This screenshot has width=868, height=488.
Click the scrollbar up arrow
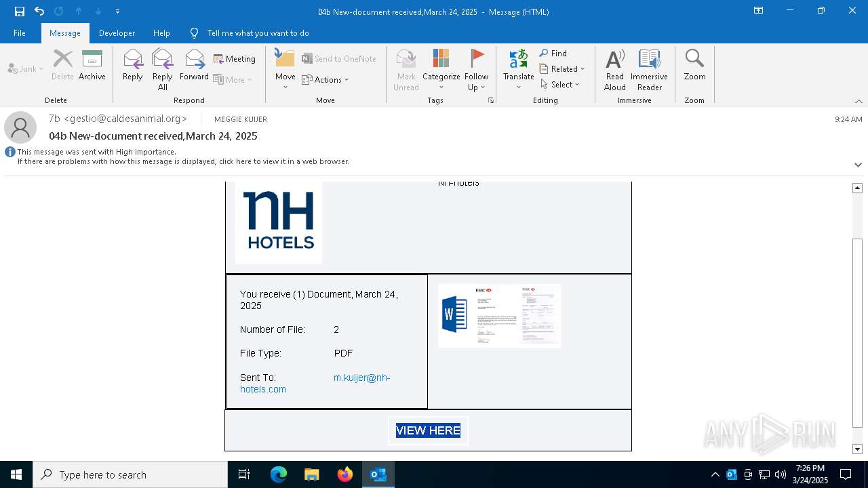tap(858, 188)
